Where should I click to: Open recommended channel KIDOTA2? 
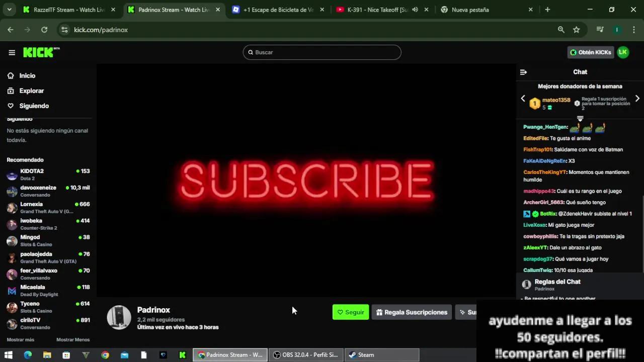click(48, 174)
